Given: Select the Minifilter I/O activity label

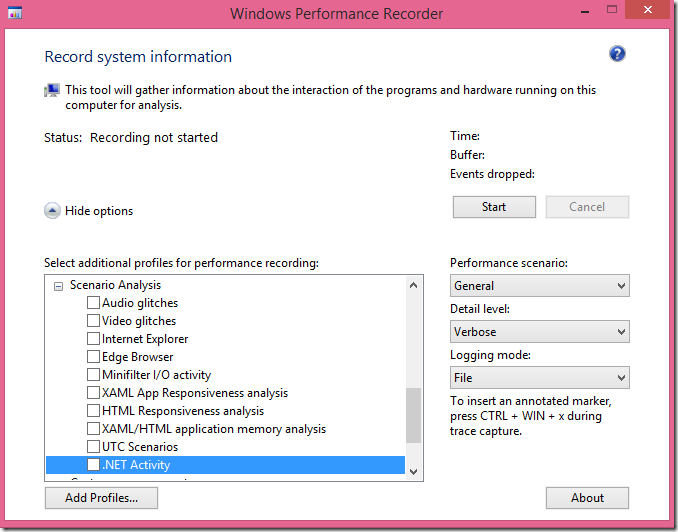Looking at the screenshot, I should click(157, 375).
